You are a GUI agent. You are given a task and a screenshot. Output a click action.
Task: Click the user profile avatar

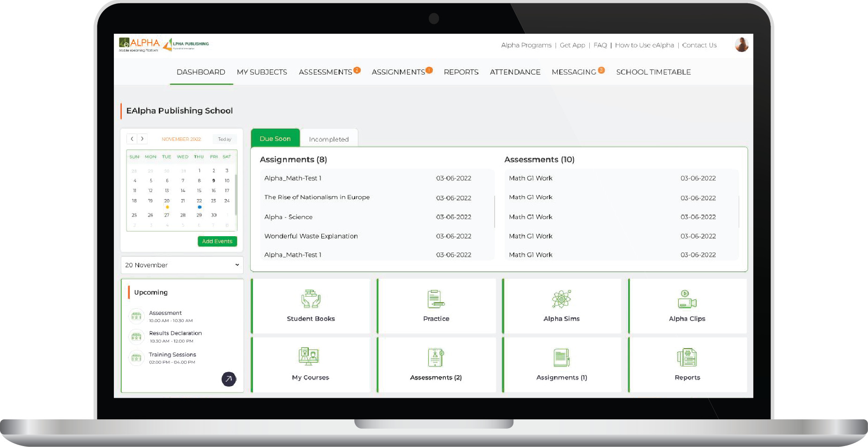741,45
